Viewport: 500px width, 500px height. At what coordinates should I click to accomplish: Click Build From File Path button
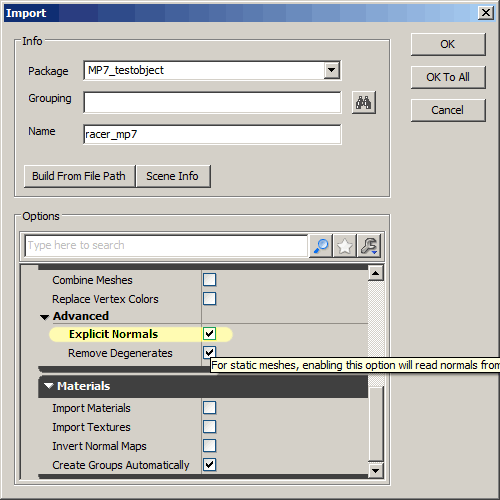[x=79, y=176]
